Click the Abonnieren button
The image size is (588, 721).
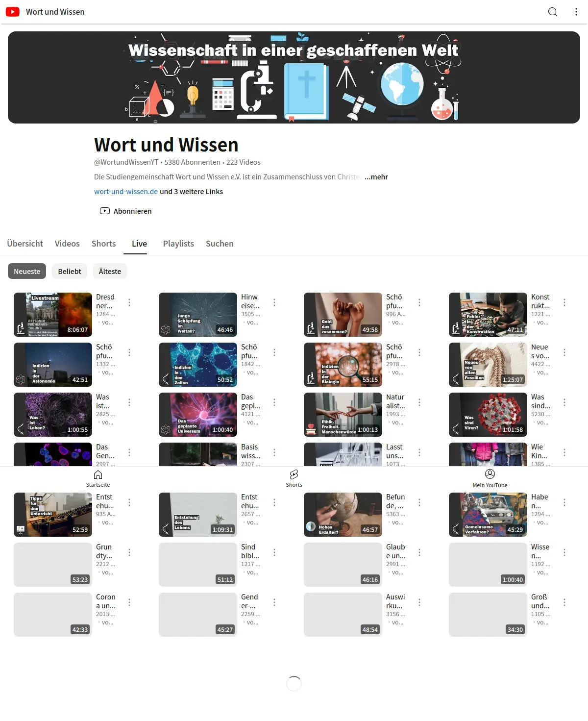pos(126,211)
